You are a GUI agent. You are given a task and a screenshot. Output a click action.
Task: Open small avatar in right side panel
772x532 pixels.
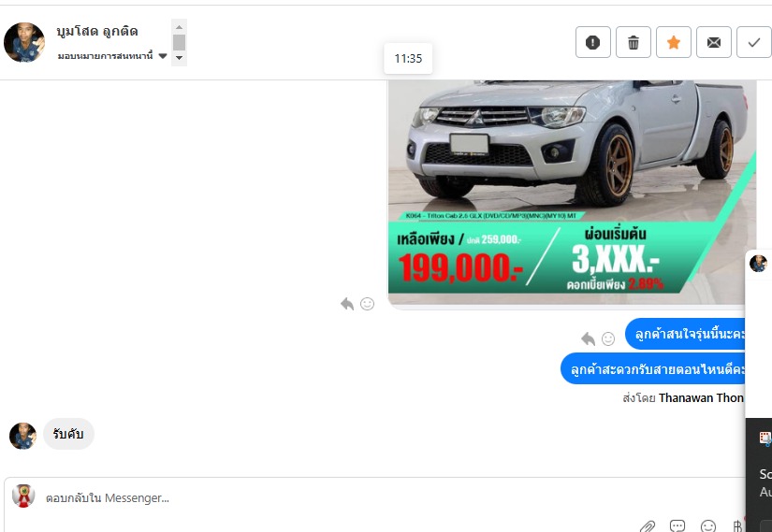tap(758, 264)
